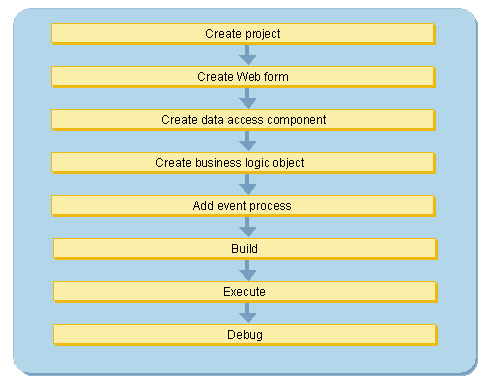Click the Execute step box
Image resolution: width=498 pixels, height=385 pixels.
[245, 291]
